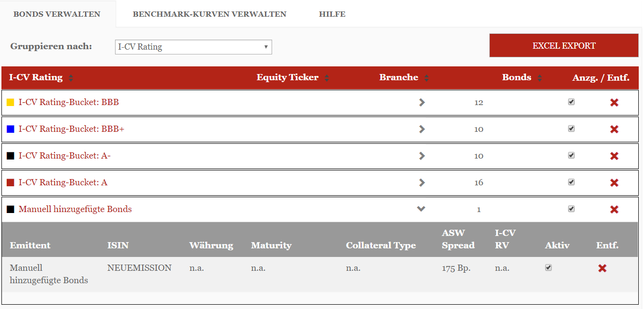Expand the BBB+ rating bucket row

[422, 129]
